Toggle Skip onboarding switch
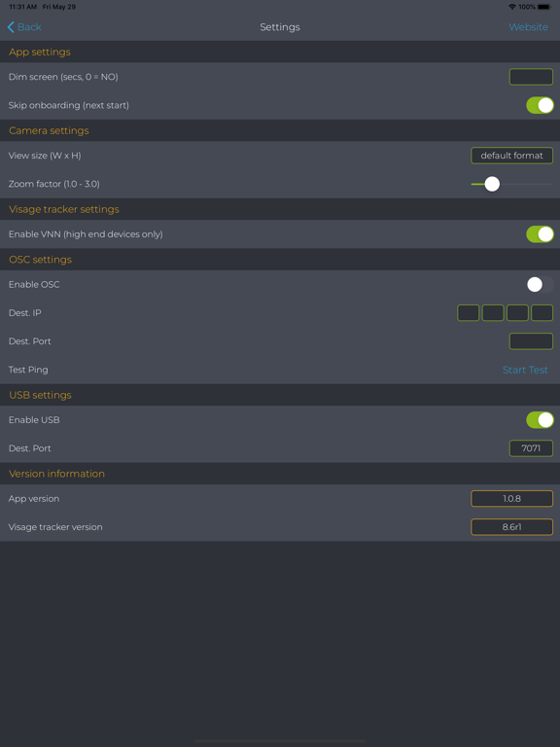Screen dimensions: 560x747 [540, 105]
